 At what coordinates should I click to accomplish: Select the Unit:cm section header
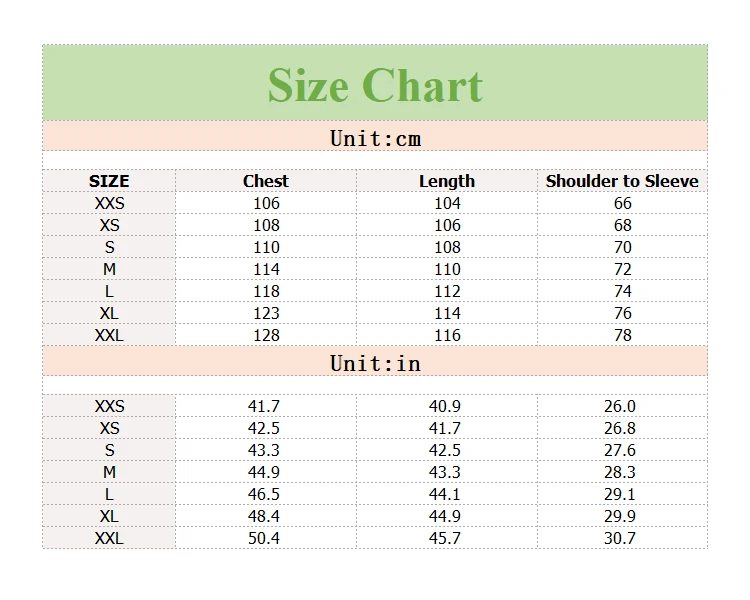375,138
